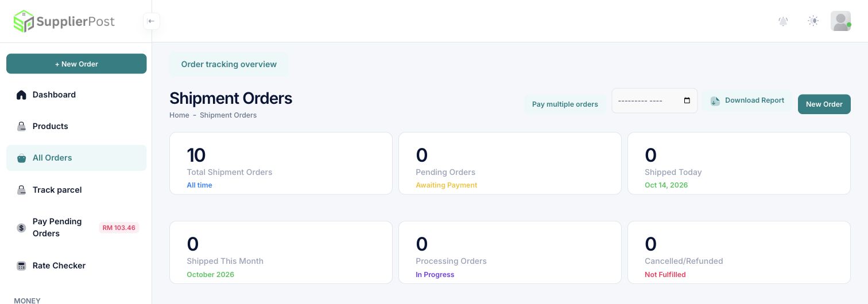Click Oct 14, 2026 date text
Image resolution: width=868 pixels, height=304 pixels.
(x=666, y=185)
